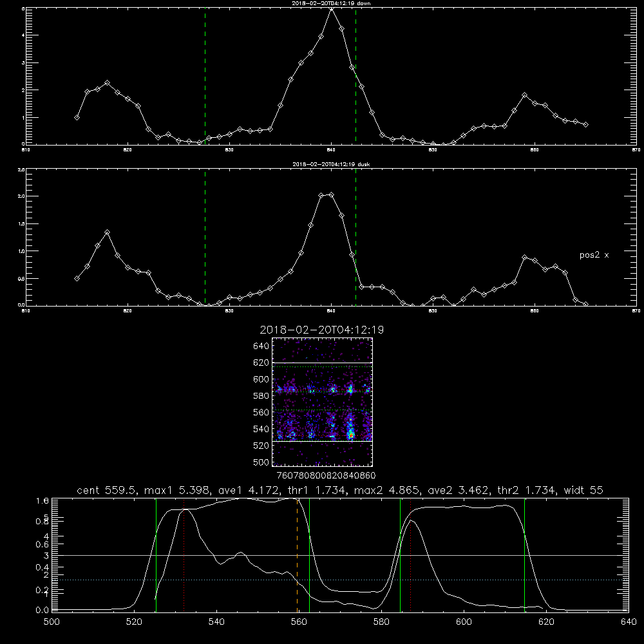The image size is (644, 644).
Task: Click the large timestamp title above the spectrogram
Action: pos(322,330)
